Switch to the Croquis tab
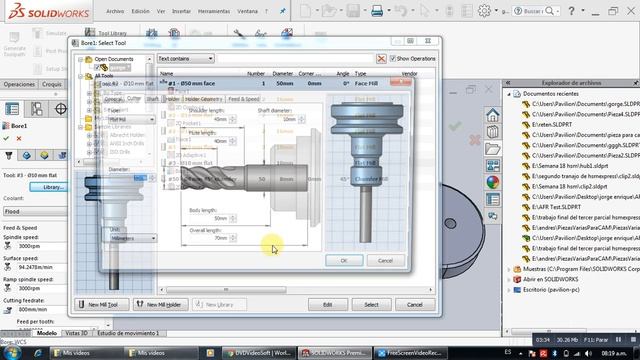 point(52,84)
